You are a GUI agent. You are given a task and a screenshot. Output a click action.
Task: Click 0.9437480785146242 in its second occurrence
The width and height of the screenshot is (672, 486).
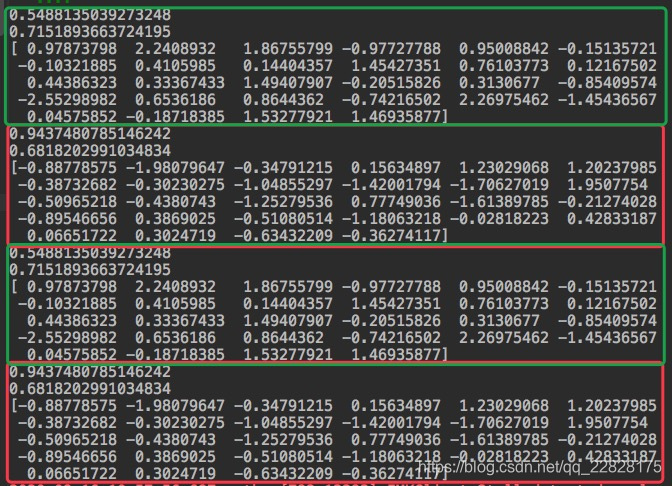coord(90,372)
